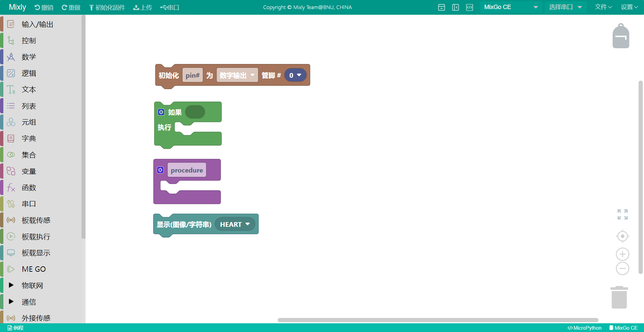Click the code view toggle icon

[x=470, y=7]
